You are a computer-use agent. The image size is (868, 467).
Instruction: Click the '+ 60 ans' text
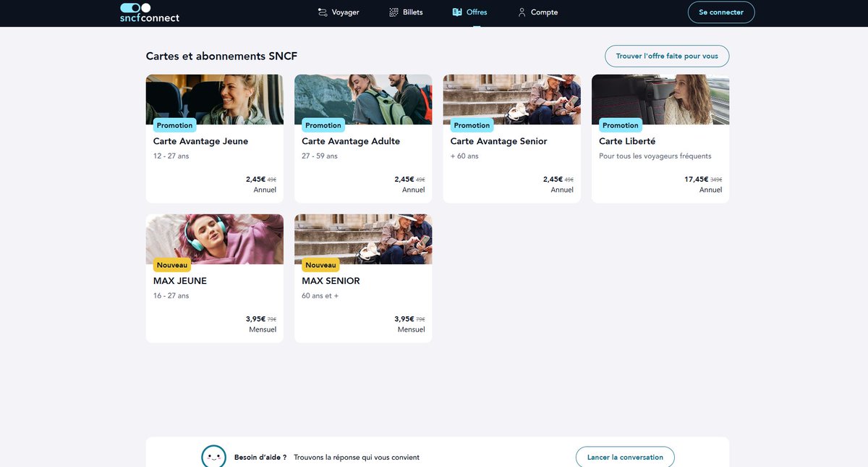click(464, 156)
